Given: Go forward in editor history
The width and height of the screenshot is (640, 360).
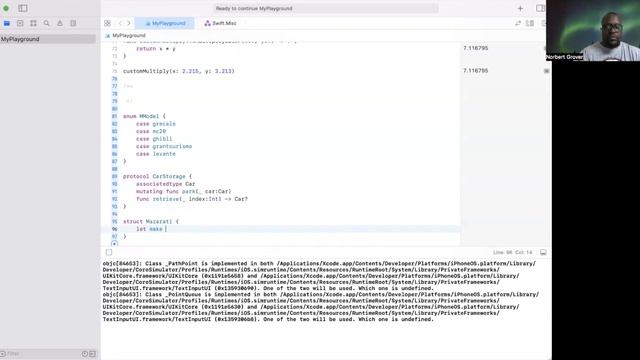Looking at the screenshot, I should pos(129,23).
